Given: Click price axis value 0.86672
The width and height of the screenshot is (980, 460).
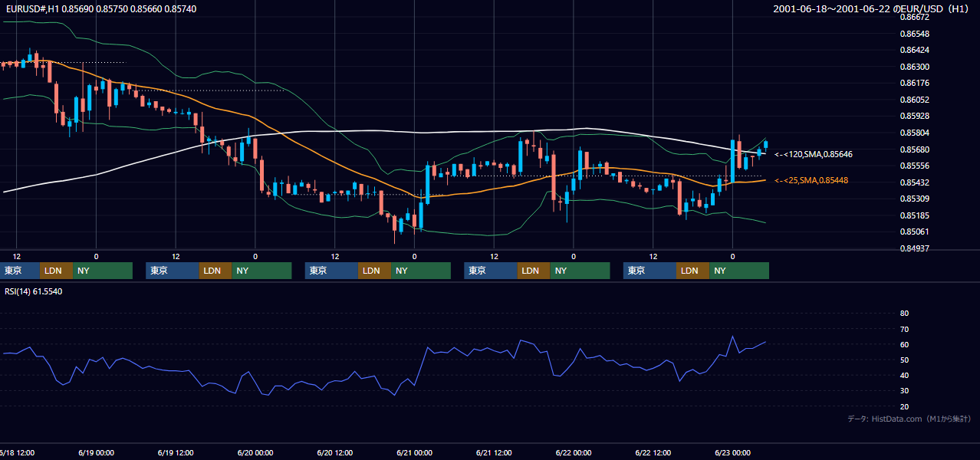Looking at the screenshot, I should [914, 17].
